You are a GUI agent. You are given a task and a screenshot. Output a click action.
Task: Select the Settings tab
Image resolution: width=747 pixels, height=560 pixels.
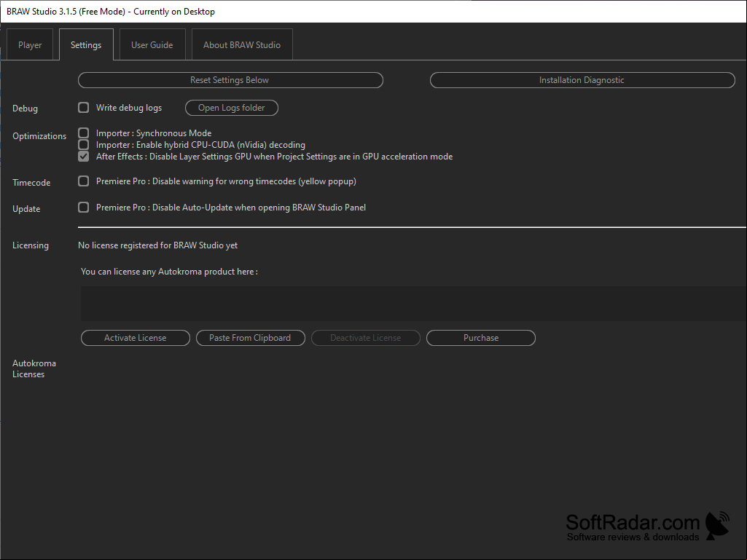coord(86,44)
